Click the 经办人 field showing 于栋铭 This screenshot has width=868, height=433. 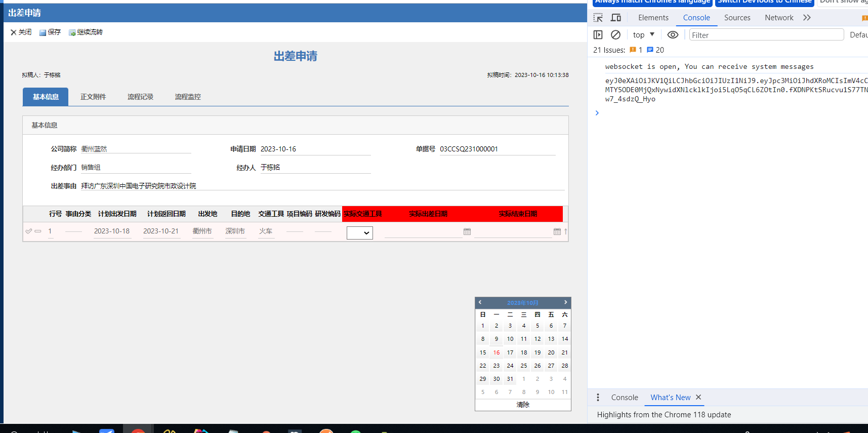click(315, 168)
